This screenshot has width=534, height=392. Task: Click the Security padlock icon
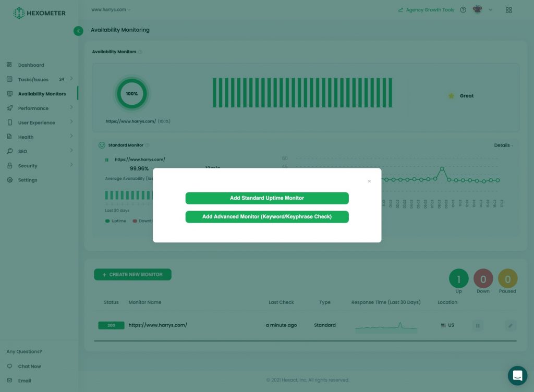point(9,165)
